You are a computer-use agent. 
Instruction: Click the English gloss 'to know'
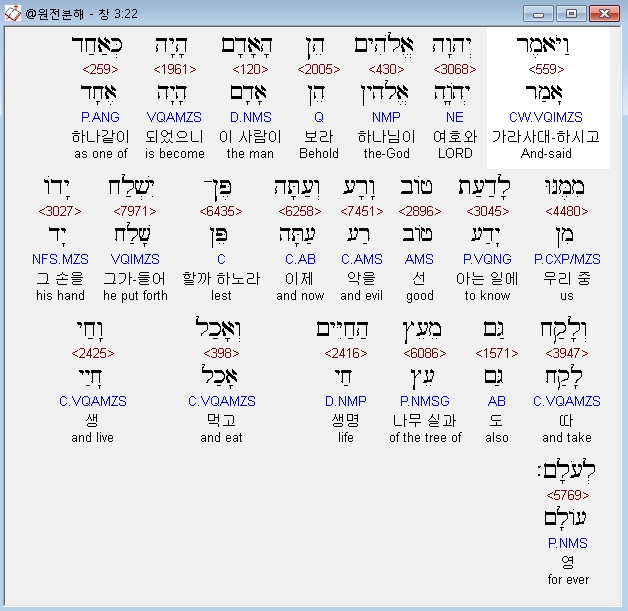tap(487, 295)
